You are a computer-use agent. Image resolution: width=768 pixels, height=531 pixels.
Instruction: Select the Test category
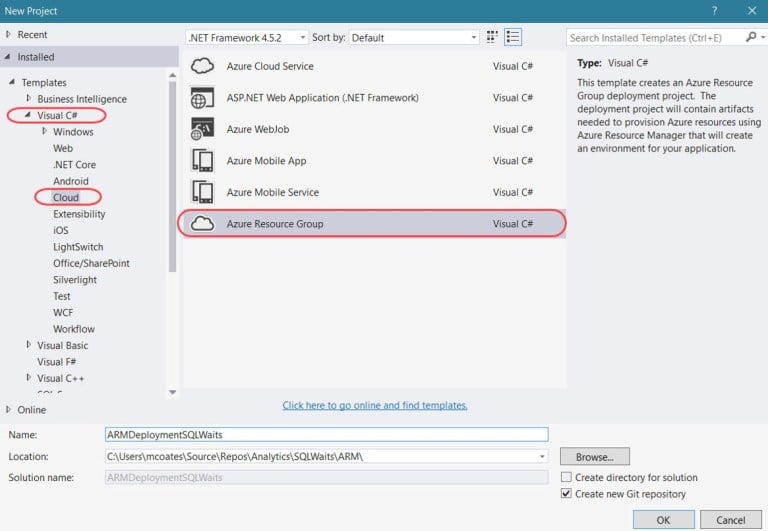tap(62, 296)
